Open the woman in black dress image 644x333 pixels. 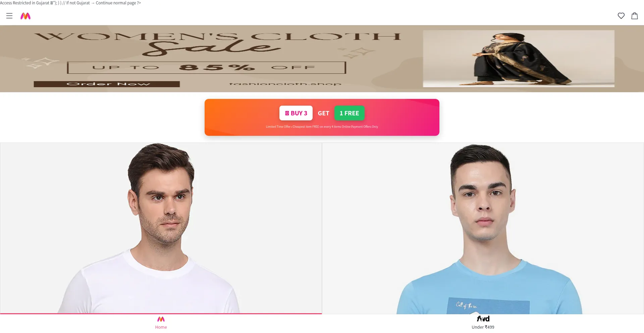click(519, 59)
